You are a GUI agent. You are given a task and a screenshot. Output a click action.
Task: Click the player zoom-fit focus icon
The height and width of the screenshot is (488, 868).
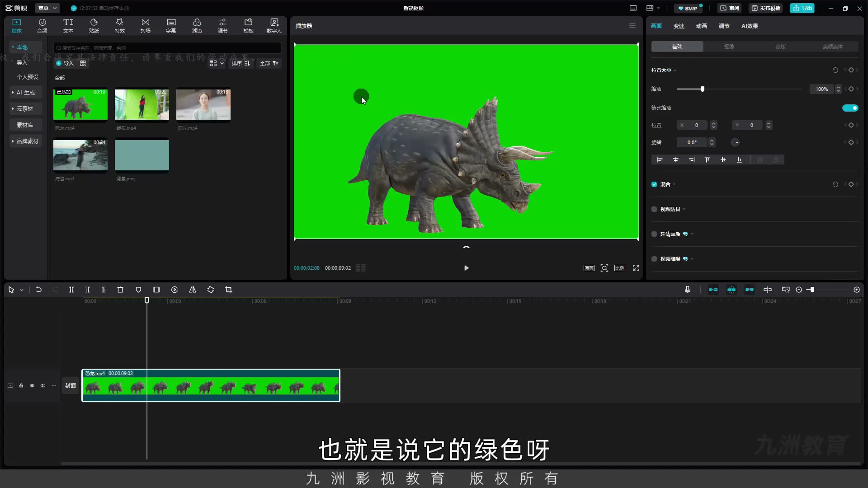(x=604, y=268)
